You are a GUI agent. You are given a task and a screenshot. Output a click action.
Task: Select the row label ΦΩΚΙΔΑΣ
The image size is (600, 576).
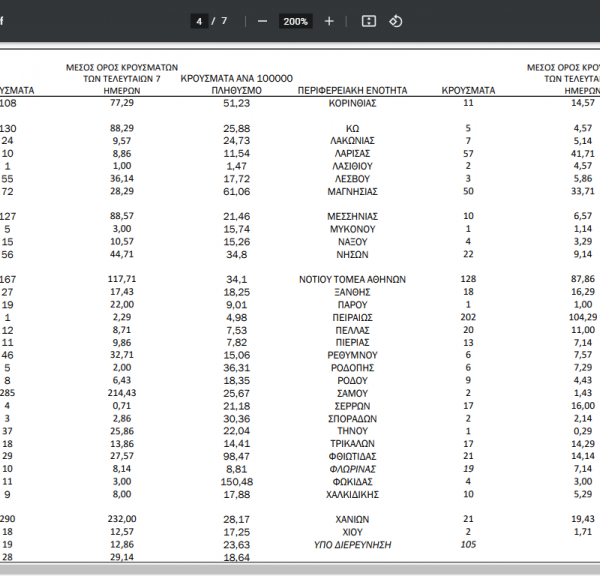[352, 482]
